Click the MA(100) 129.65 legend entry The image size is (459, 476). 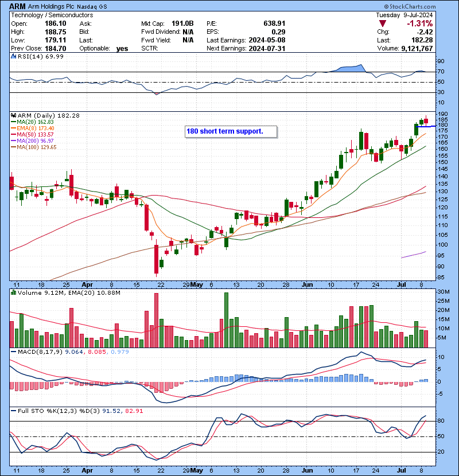[x=34, y=147]
